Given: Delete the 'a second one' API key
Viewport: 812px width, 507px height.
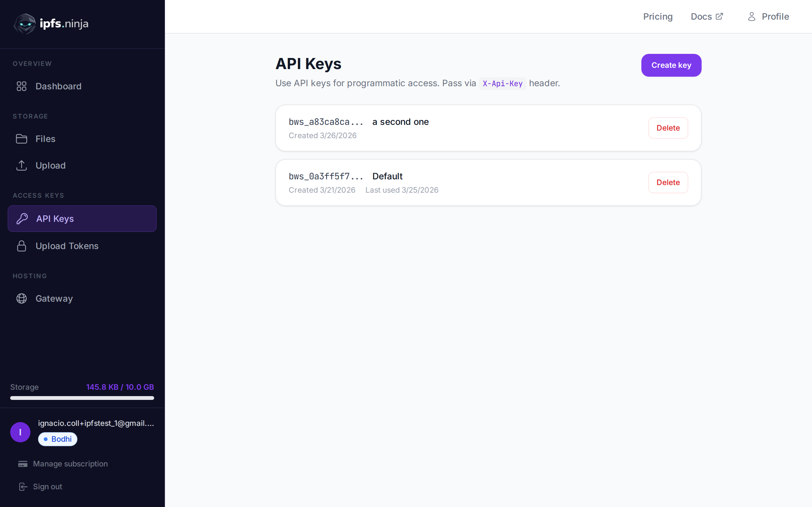Looking at the screenshot, I should coord(668,128).
